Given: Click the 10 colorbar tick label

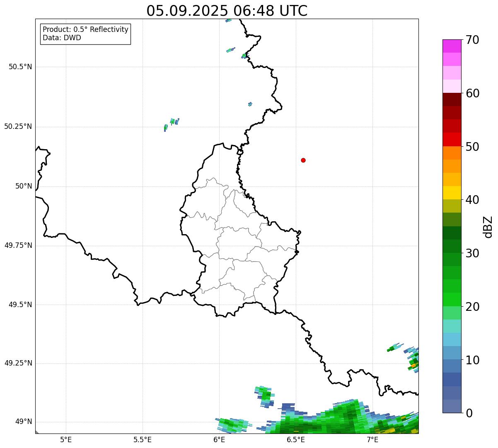Looking at the screenshot, I should pyautogui.click(x=472, y=360).
